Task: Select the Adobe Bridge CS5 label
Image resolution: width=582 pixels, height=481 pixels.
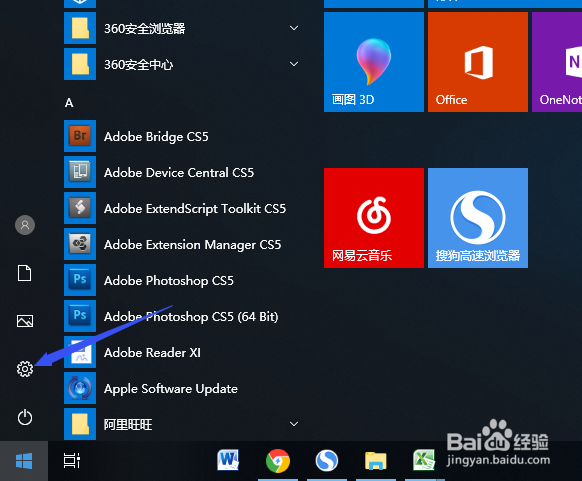Action: point(156,137)
